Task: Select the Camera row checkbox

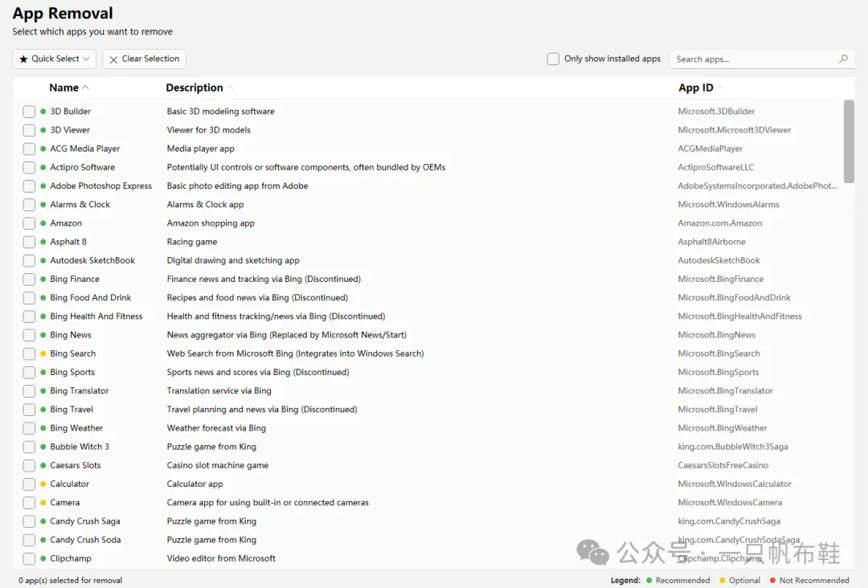Action: click(30, 502)
